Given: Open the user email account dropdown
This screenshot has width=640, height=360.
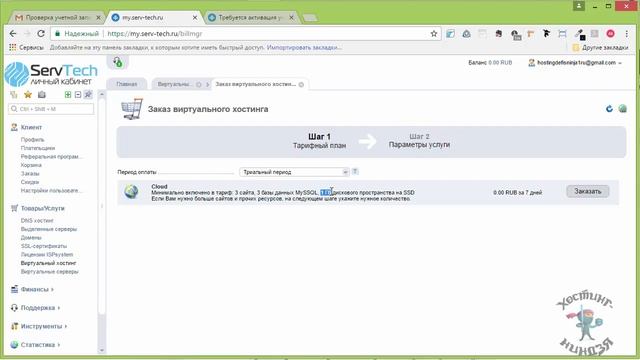Looking at the screenshot, I should [575, 63].
